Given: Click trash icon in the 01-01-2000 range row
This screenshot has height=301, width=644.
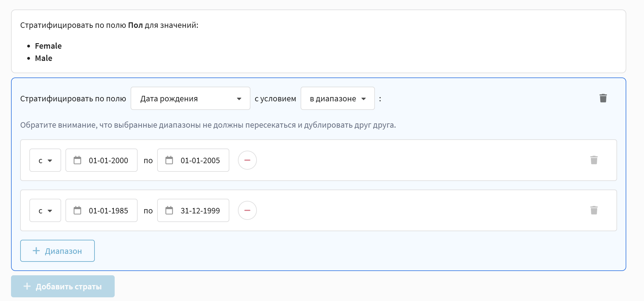Looking at the screenshot, I should [x=594, y=160].
